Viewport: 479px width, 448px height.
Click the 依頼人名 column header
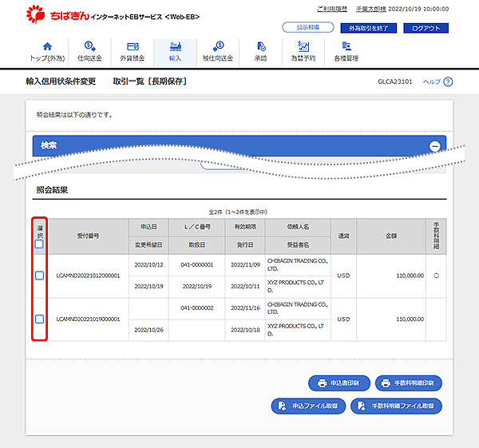pyautogui.click(x=298, y=227)
